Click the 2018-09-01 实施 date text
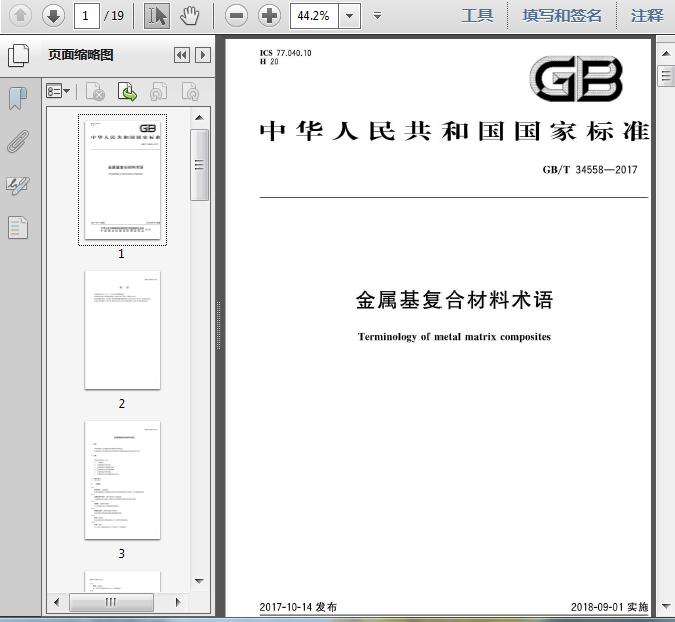 coord(609,607)
